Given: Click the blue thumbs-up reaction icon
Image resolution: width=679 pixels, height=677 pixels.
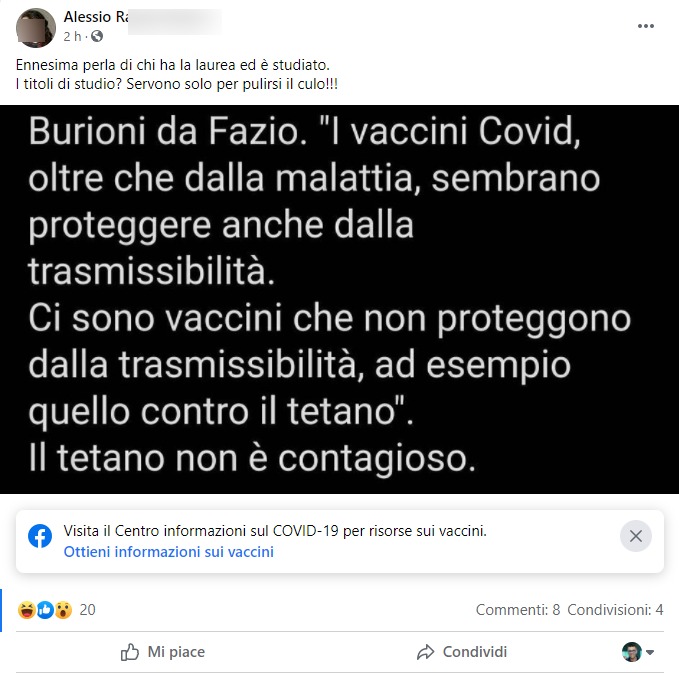Looking at the screenshot, I should pos(45,610).
